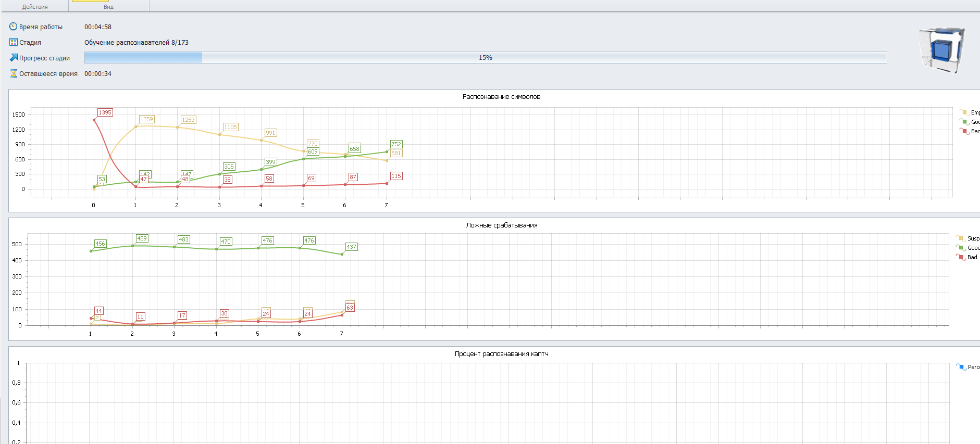Click the hourglass icon beside Оставшееся время

tap(14, 74)
